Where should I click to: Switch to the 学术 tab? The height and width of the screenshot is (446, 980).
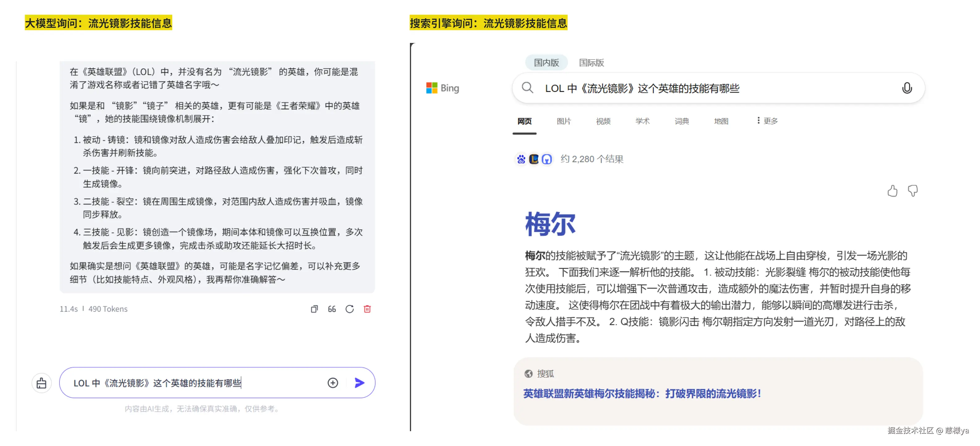click(x=643, y=121)
